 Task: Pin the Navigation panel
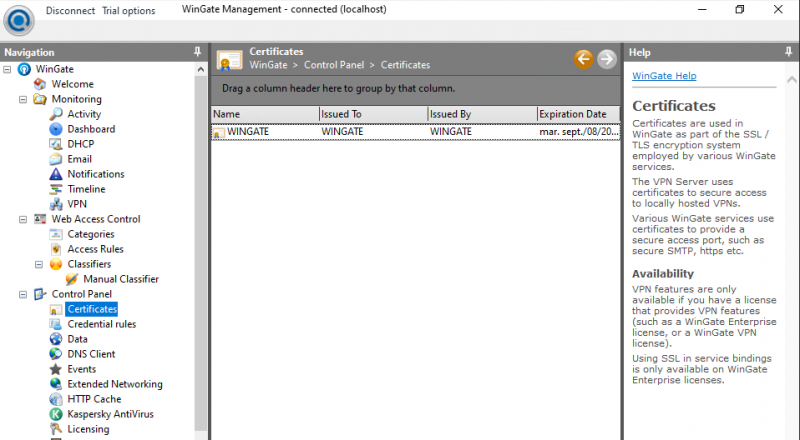197,52
